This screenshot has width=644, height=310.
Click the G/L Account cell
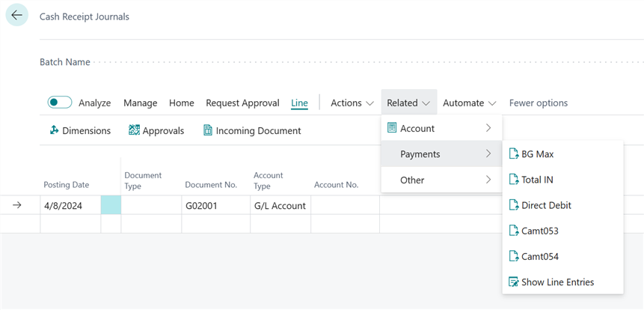click(x=280, y=205)
